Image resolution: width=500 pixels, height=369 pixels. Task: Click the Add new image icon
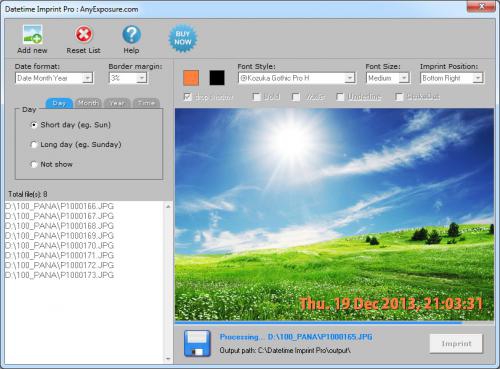click(x=33, y=35)
